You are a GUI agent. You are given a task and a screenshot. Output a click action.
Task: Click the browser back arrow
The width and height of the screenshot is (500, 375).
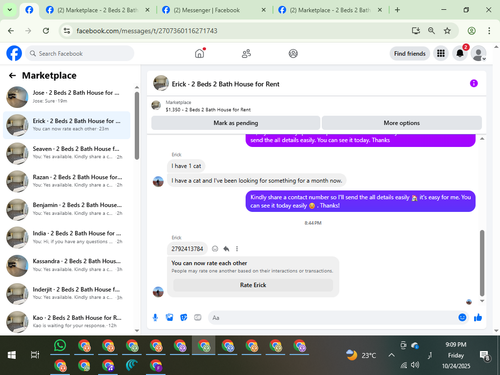click(11, 31)
